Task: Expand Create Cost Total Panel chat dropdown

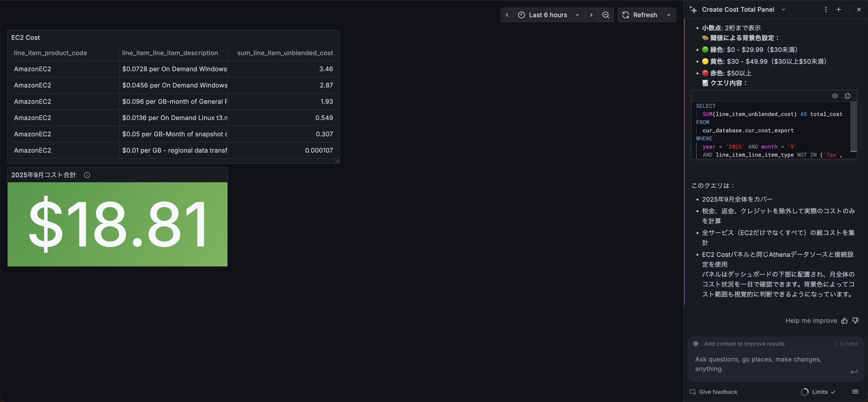Action: [x=783, y=9]
